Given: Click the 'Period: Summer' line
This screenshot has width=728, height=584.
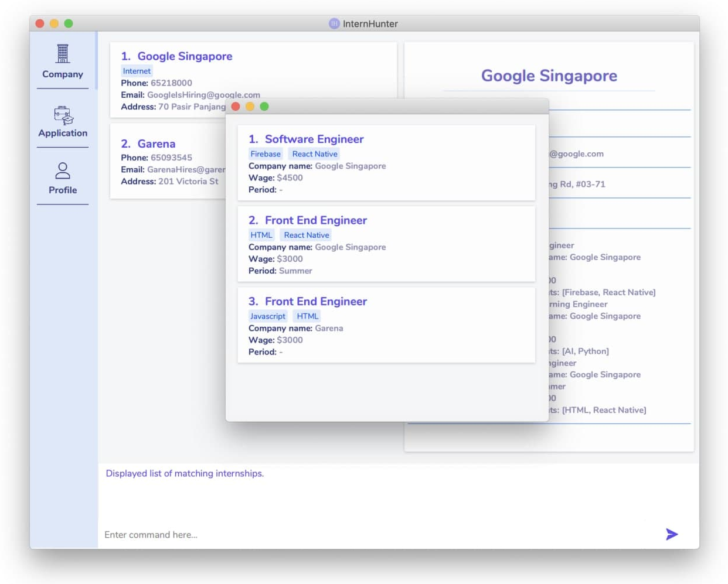Looking at the screenshot, I should (x=280, y=271).
